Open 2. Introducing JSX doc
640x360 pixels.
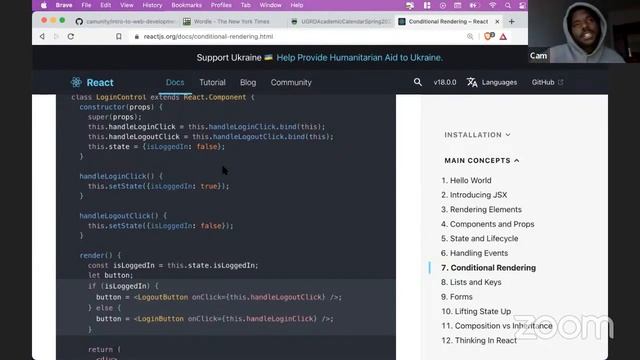474,195
